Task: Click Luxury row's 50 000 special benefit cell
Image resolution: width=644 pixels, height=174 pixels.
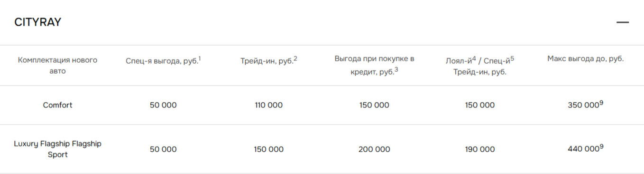Action: click(x=163, y=149)
